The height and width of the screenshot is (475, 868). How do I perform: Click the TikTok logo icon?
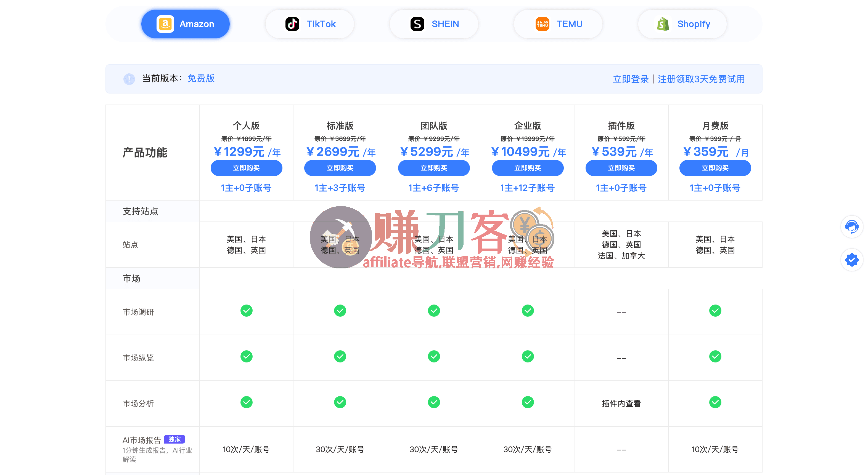pos(292,24)
